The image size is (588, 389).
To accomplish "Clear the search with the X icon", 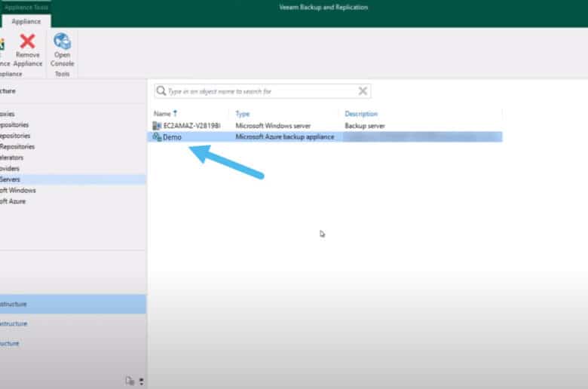I will pos(363,90).
